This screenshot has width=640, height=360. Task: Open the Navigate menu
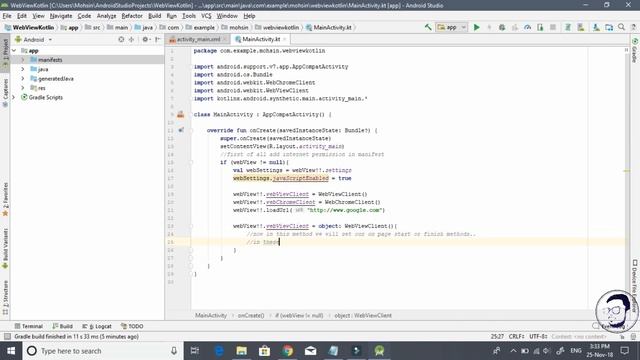point(61,16)
